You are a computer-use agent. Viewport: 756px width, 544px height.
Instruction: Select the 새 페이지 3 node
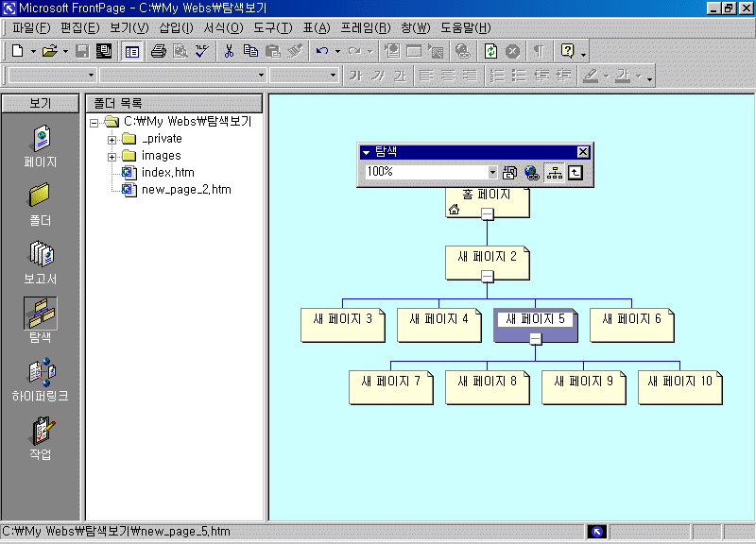pyautogui.click(x=343, y=325)
